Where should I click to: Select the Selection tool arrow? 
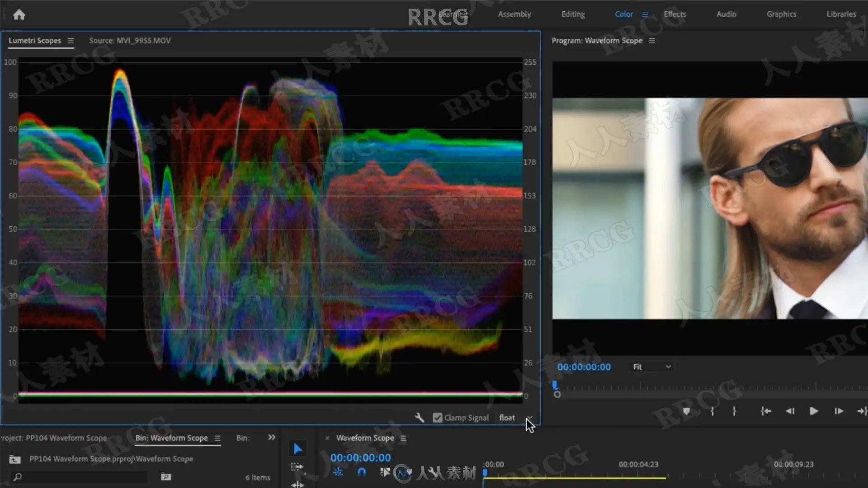coord(297,449)
